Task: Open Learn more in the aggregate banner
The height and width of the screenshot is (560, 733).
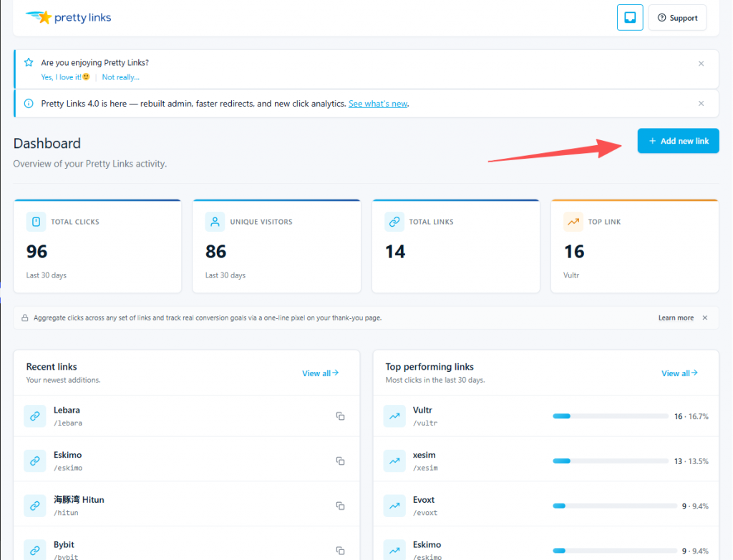Action: coord(676,318)
